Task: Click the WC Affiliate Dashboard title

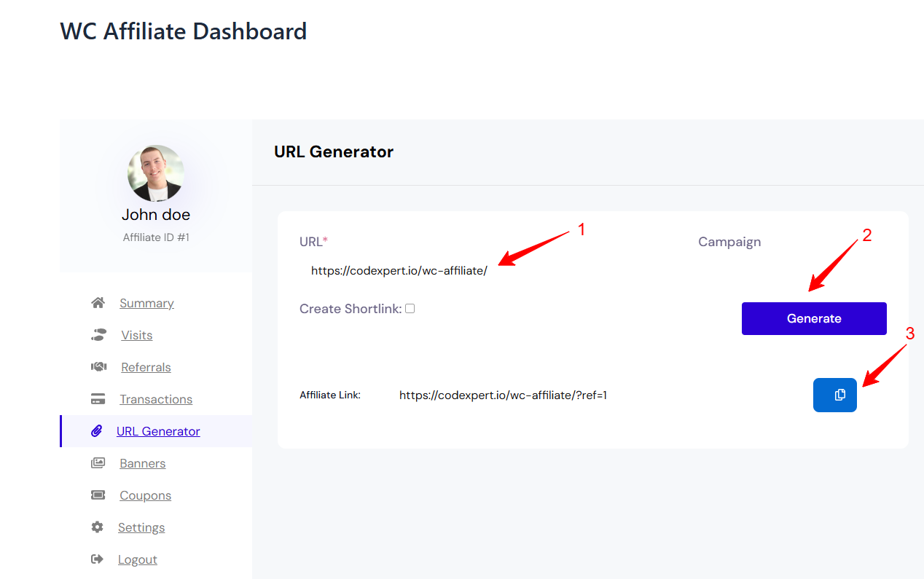Action: coord(184,31)
